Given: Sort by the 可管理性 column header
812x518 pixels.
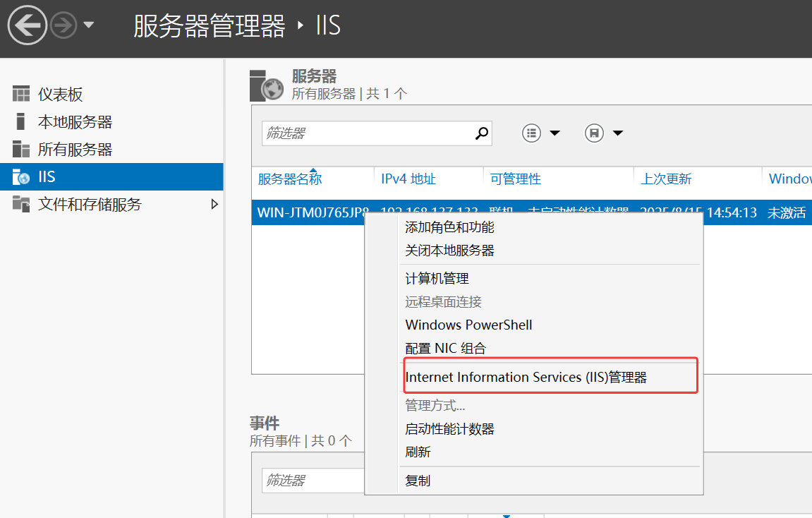Looking at the screenshot, I should tap(515, 179).
